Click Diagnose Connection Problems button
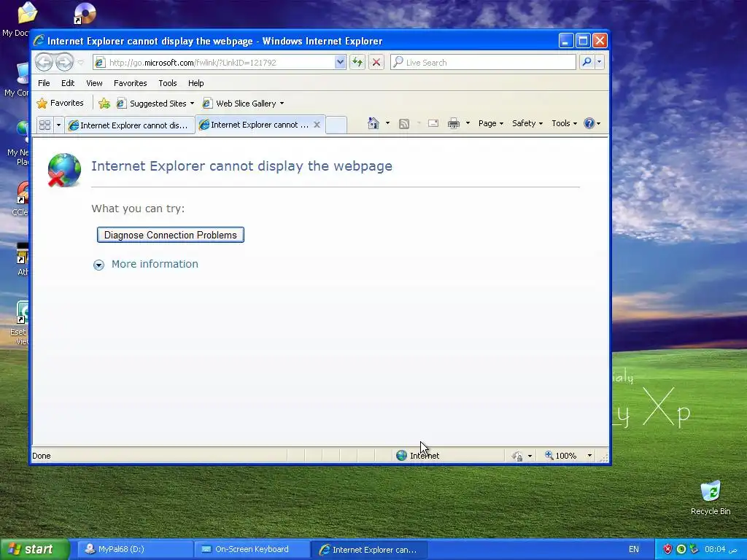 point(171,235)
